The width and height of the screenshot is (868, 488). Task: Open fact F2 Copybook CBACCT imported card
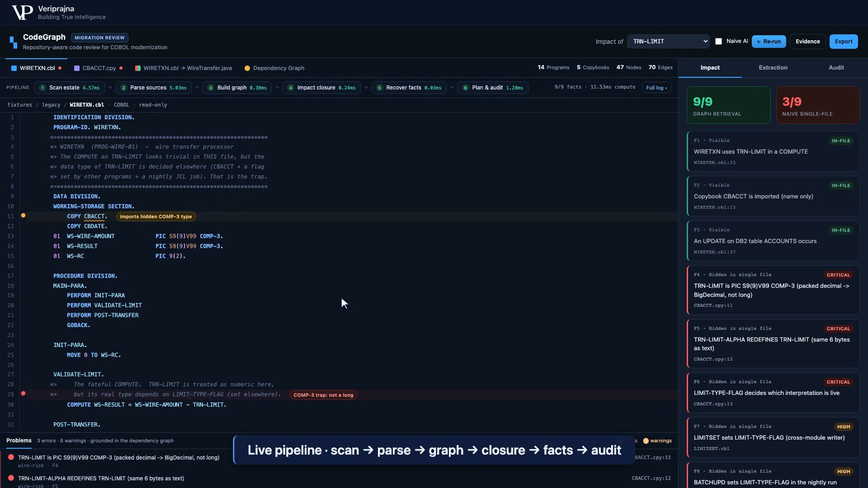pos(773,196)
